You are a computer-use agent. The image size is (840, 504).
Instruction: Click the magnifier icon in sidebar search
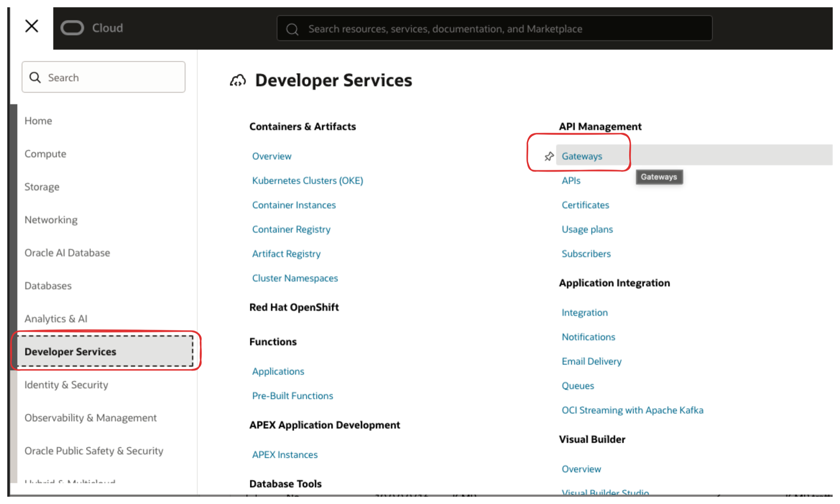click(35, 77)
